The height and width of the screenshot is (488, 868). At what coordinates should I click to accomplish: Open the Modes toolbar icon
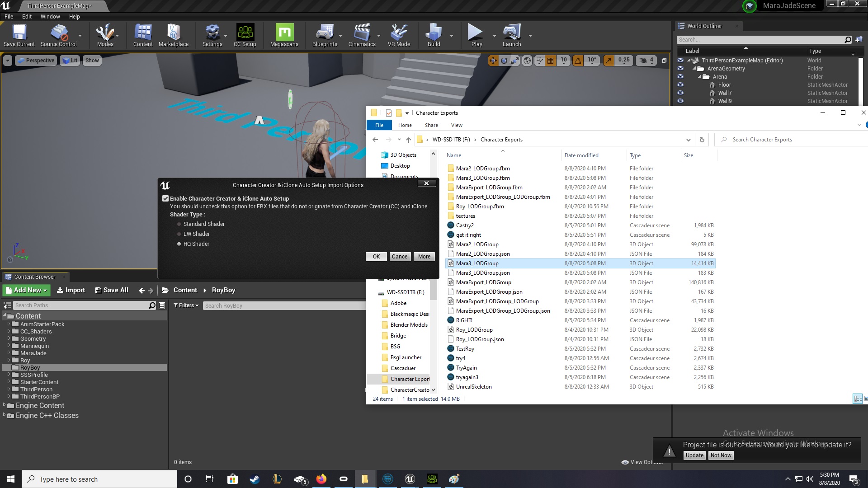105,35
